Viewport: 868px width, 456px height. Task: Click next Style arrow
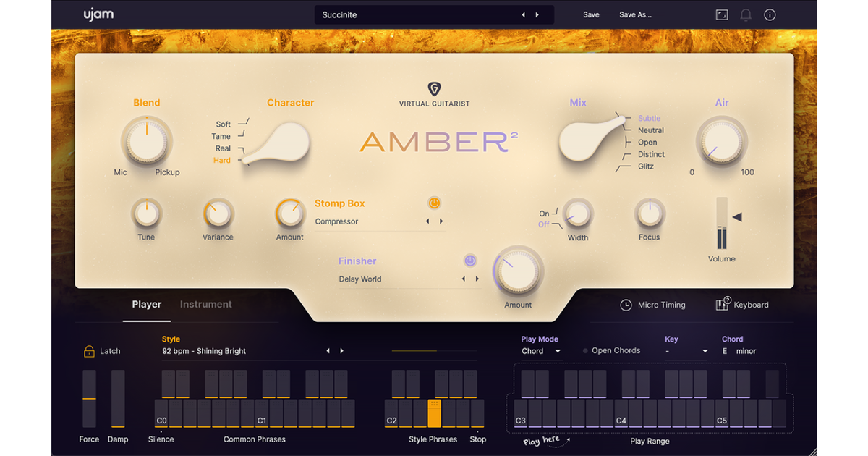(342, 351)
